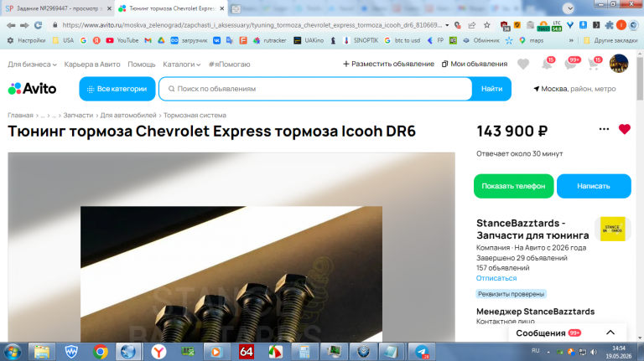644x361 pixels.
Task: Open the #яПомогаю link
Action: point(229,64)
